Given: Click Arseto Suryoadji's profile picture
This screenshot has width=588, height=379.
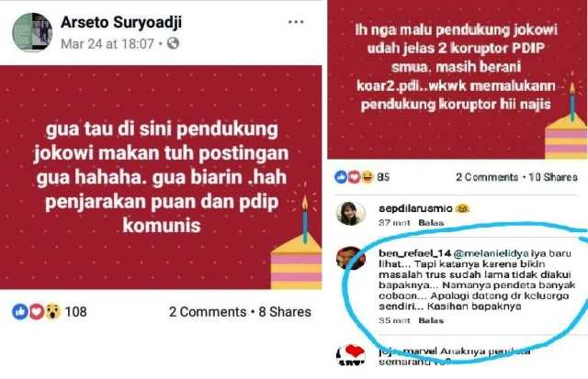Looking at the screenshot, I should [32, 32].
